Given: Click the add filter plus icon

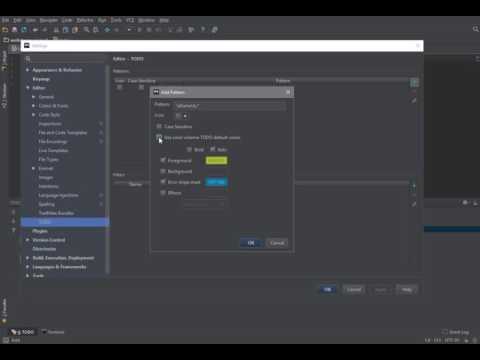Looking at the screenshot, I should 414,186.
